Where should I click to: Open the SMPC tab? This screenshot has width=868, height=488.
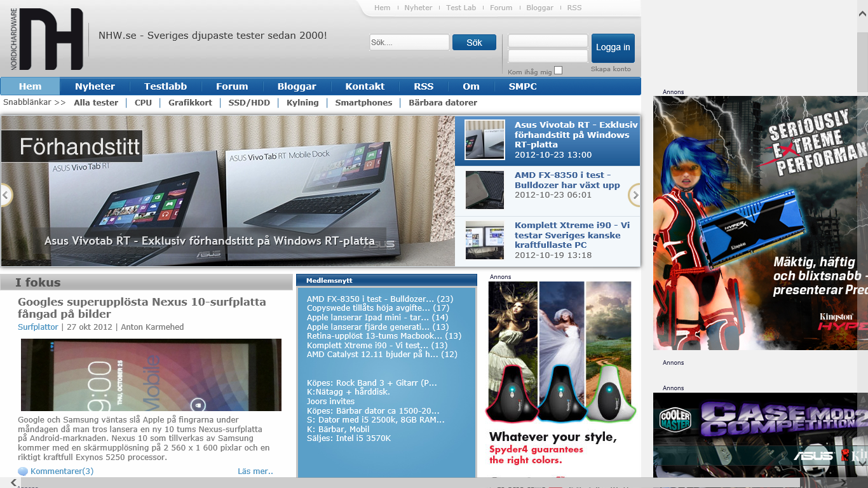[x=522, y=86]
